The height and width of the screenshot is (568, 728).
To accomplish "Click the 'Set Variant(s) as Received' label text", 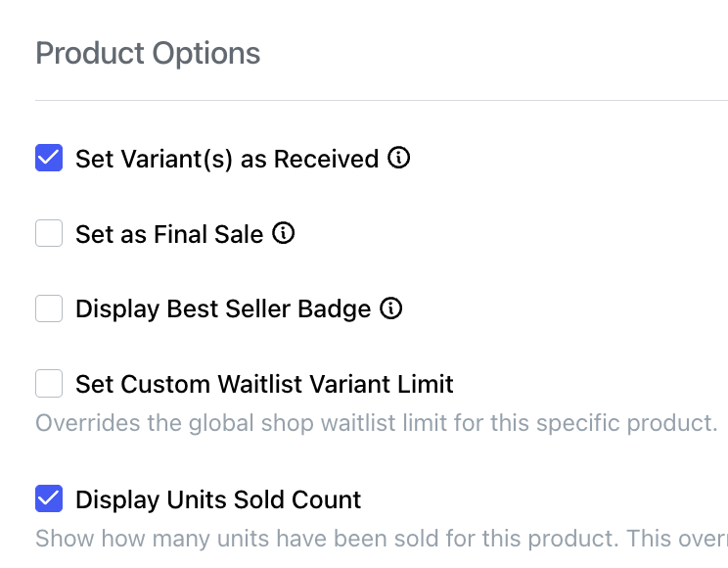I will (227, 159).
